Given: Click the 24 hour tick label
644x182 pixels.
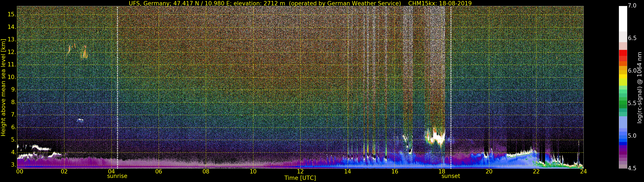Looking at the screenshot, I should pyautogui.click(x=583, y=172).
